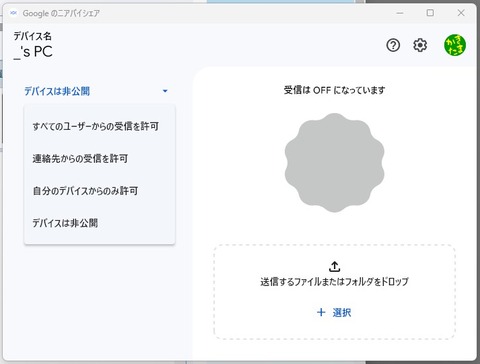
Task: Open the help question mark icon
Action: [393, 45]
